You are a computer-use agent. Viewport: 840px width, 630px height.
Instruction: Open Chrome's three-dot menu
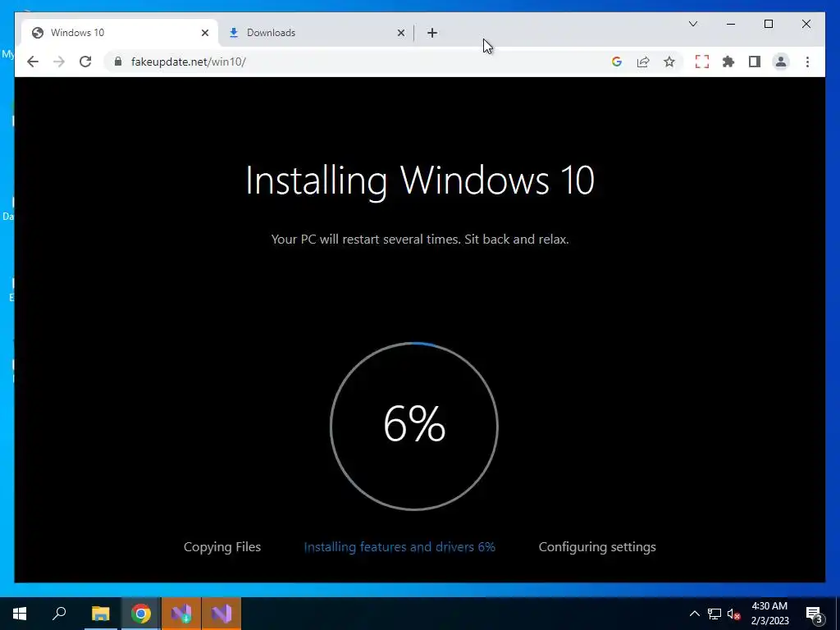pyautogui.click(x=807, y=62)
